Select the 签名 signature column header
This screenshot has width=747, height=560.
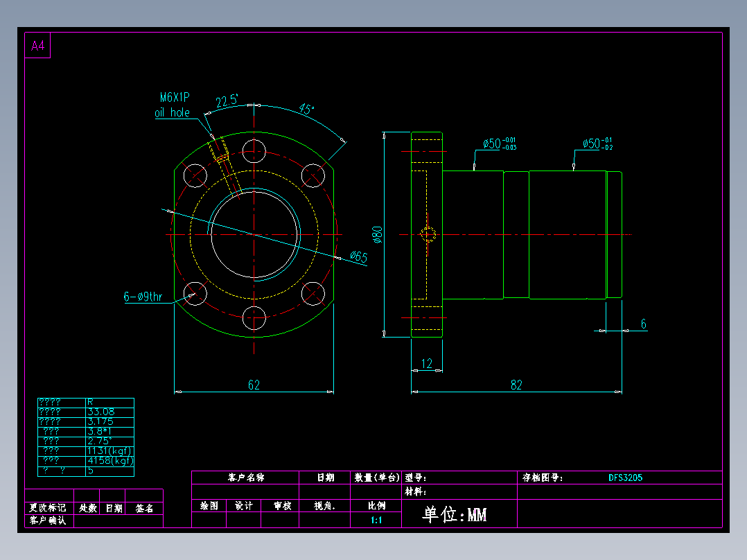point(144,508)
